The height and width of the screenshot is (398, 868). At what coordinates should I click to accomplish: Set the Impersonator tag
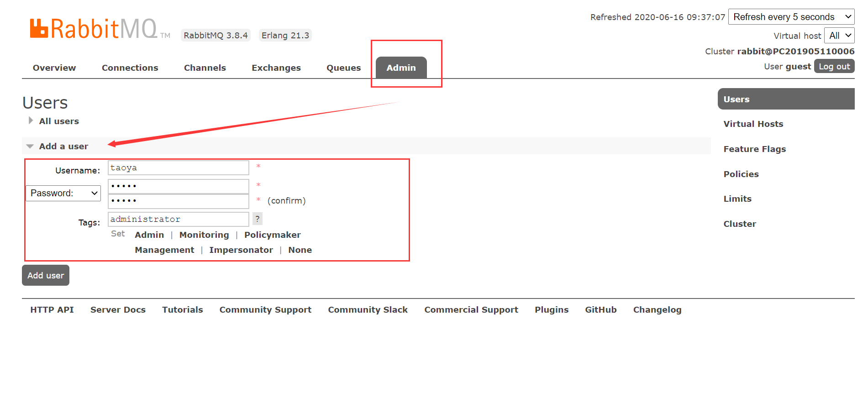(x=241, y=250)
